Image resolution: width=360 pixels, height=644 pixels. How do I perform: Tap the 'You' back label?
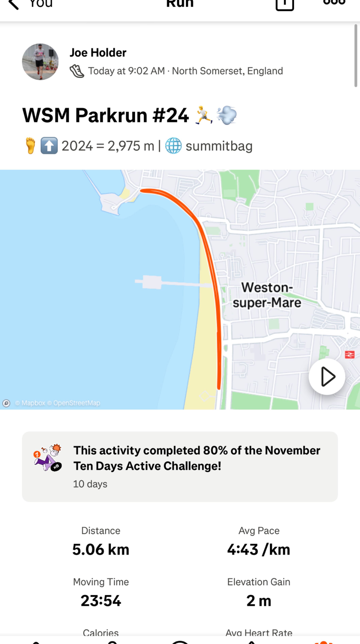pyautogui.click(x=41, y=4)
